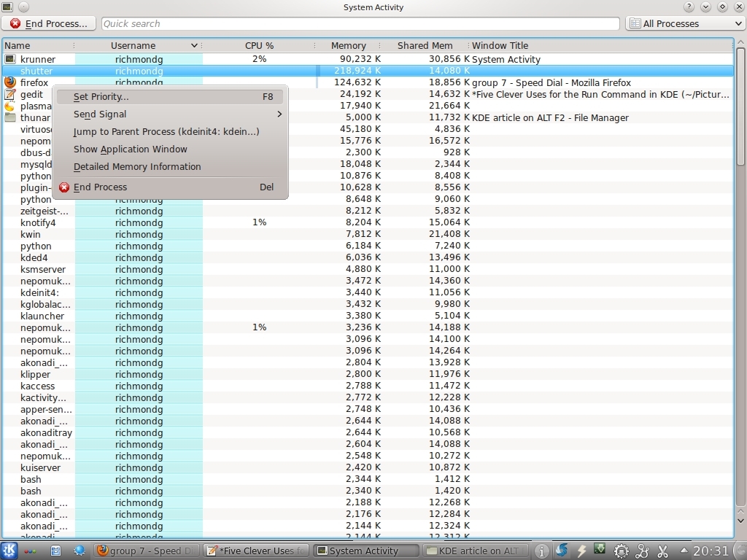
Task: Choose Jump to Parent Process menu entry
Action: [170, 132]
